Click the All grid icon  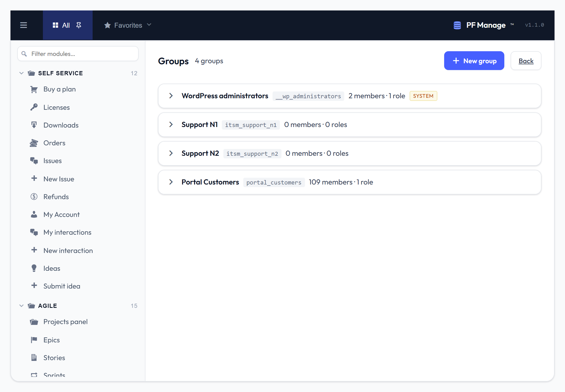point(55,25)
